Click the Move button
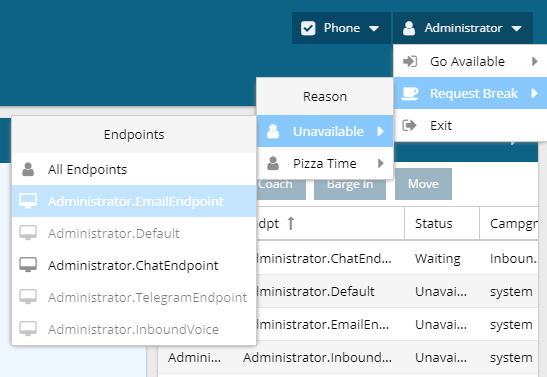The width and height of the screenshot is (547, 377). [x=423, y=184]
